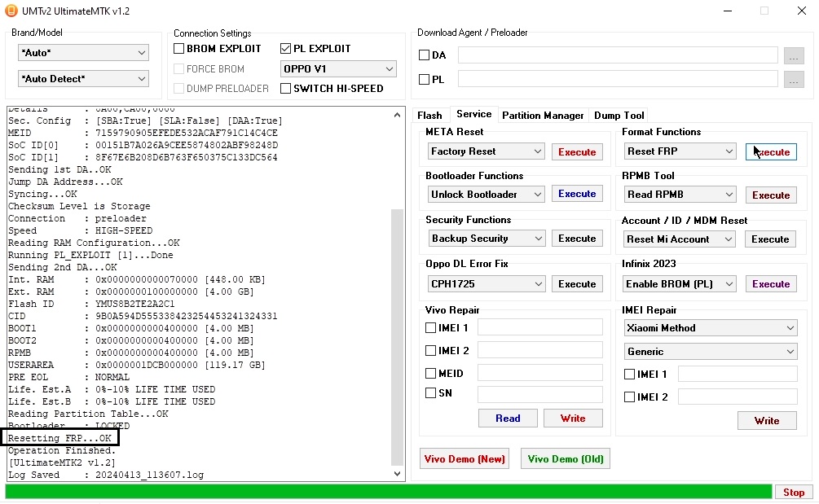Click the 'Flash ID' log line
819x504 pixels.
coord(91,305)
